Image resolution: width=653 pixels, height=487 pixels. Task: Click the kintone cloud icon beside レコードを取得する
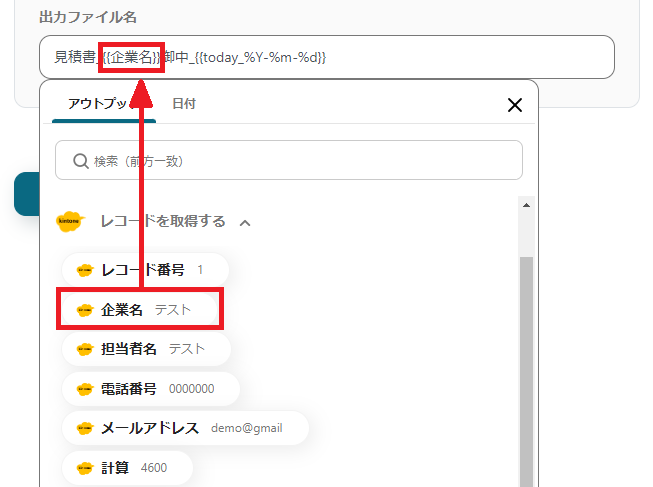pos(70,221)
